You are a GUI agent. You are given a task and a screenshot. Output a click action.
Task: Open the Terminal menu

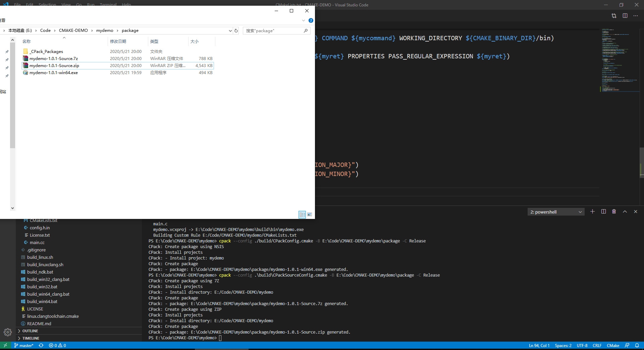(x=108, y=5)
